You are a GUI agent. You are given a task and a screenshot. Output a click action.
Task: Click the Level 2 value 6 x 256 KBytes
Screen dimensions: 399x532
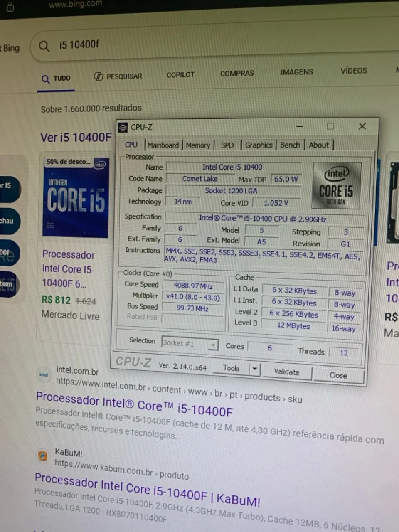pos(294,314)
